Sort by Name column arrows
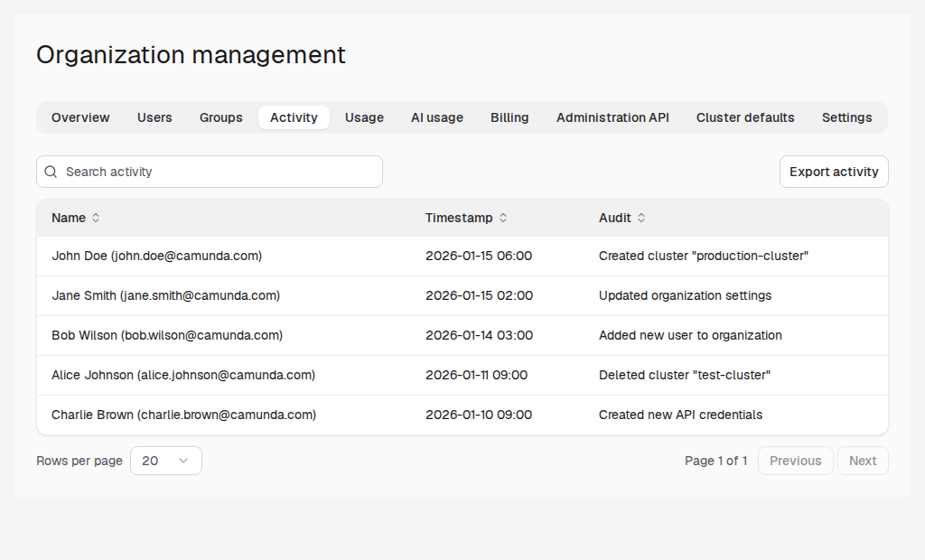This screenshot has width=925, height=560. pos(96,218)
